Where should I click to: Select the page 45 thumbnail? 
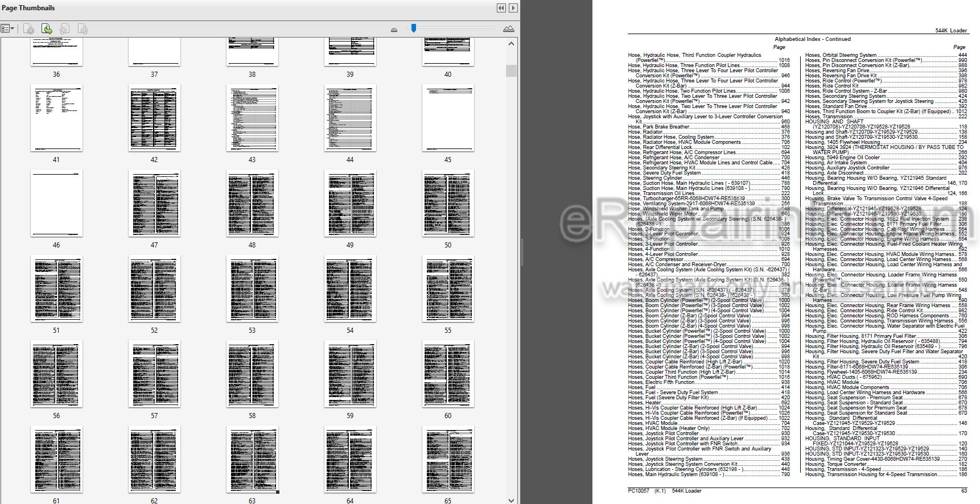(448, 118)
